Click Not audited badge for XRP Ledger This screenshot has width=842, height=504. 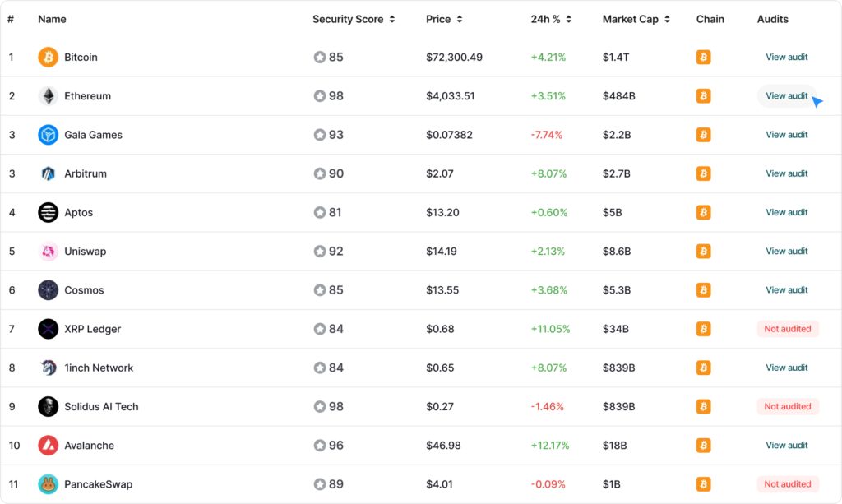[788, 329]
